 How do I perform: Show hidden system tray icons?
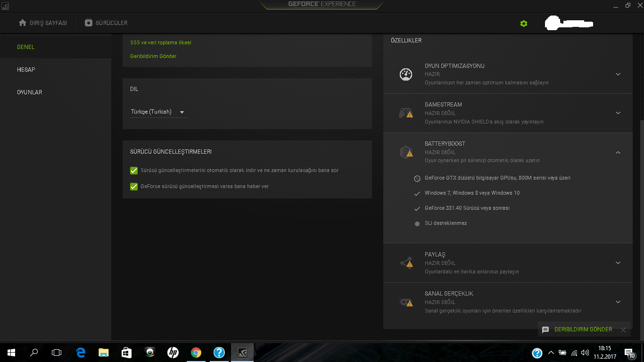point(551,353)
